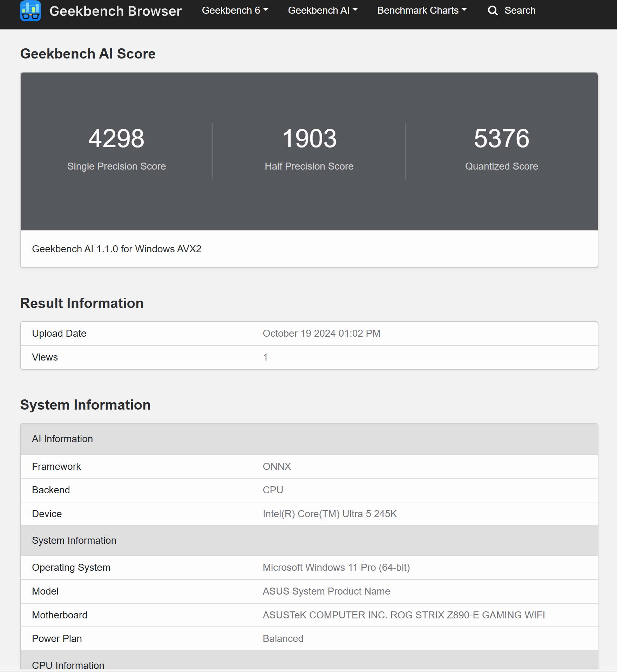Image resolution: width=617 pixels, height=672 pixels.
Task: Click the Single Precision Score label
Action: 116,166
